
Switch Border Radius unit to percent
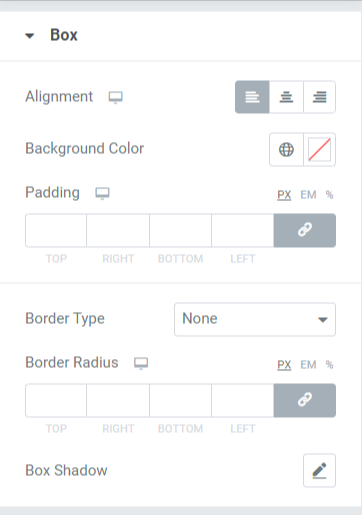[330, 365]
